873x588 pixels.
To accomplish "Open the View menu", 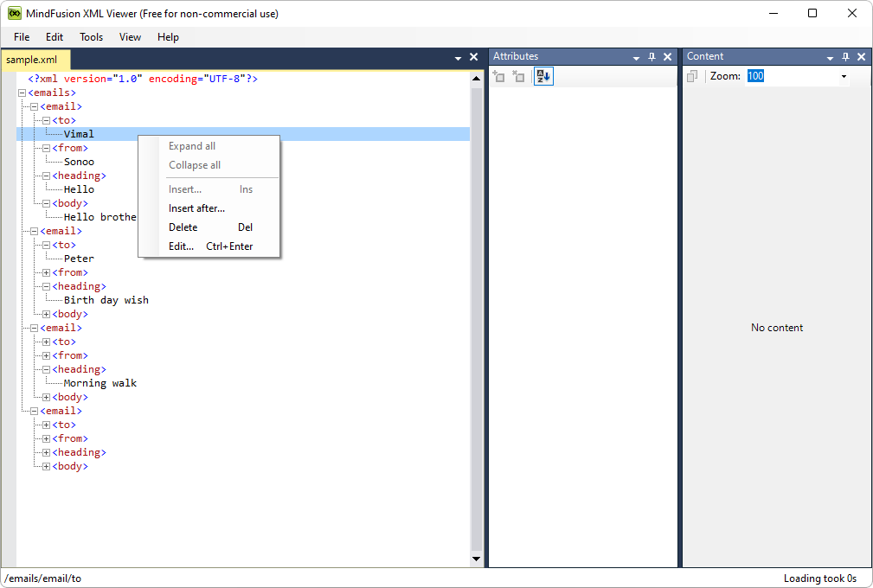I will [x=130, y=37].
